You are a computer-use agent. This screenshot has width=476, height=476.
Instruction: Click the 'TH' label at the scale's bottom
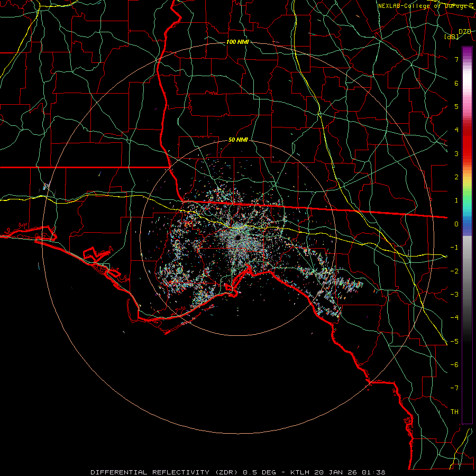click(454, 411)
